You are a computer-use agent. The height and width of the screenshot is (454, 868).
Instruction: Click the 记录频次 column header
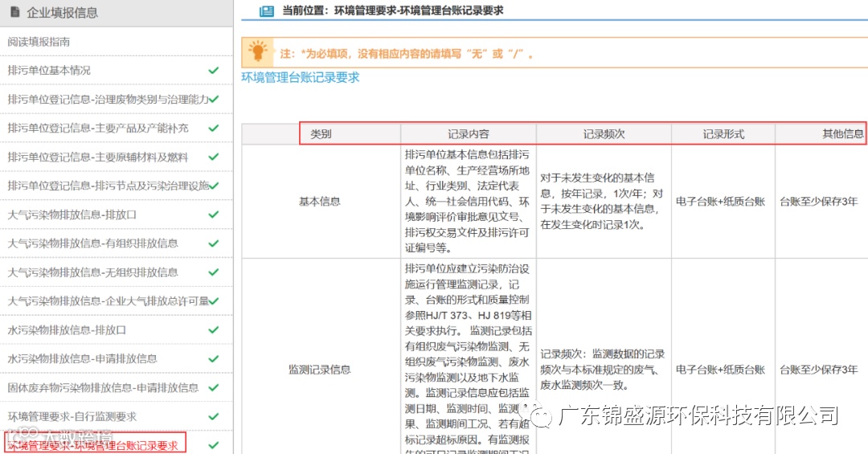pos(604,134)
